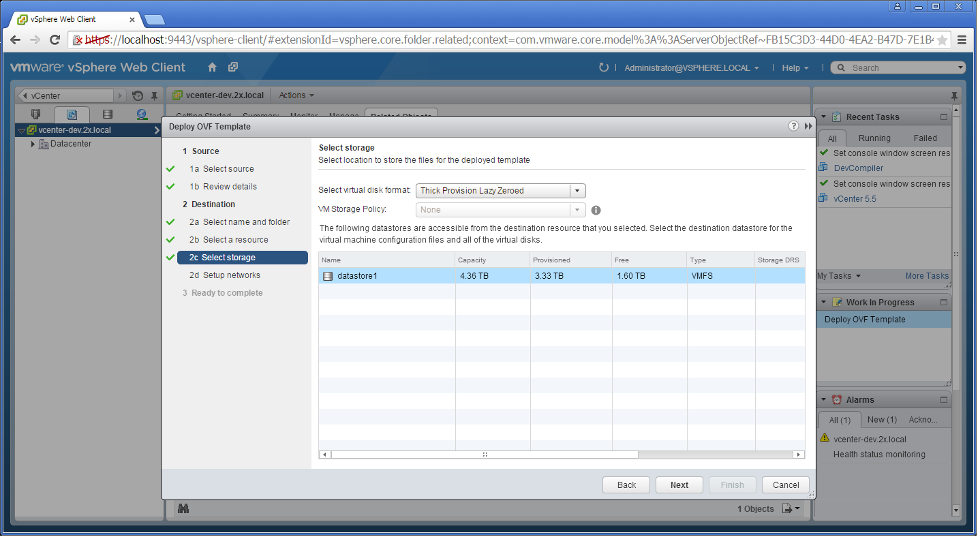Screen dimensions: 980x537
Task: Click the Chrome menu hamburger icon
Action: [962, 40]
